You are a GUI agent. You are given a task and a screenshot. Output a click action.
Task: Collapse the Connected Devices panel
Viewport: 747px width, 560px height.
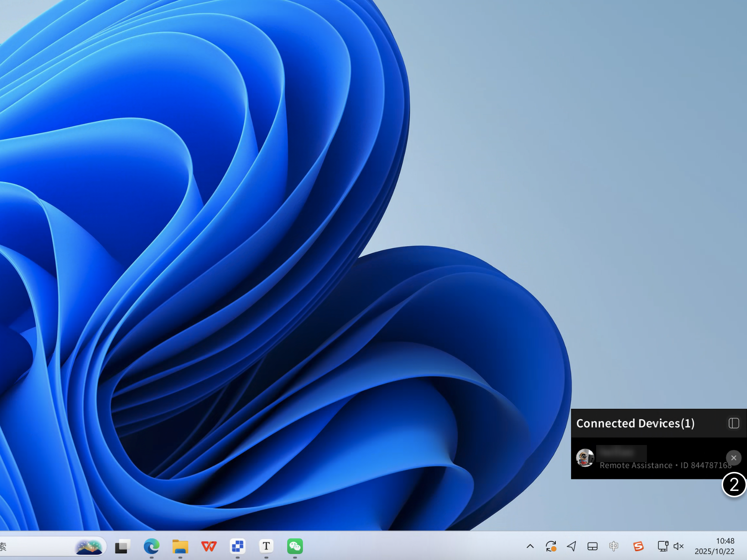click(734, 423)
